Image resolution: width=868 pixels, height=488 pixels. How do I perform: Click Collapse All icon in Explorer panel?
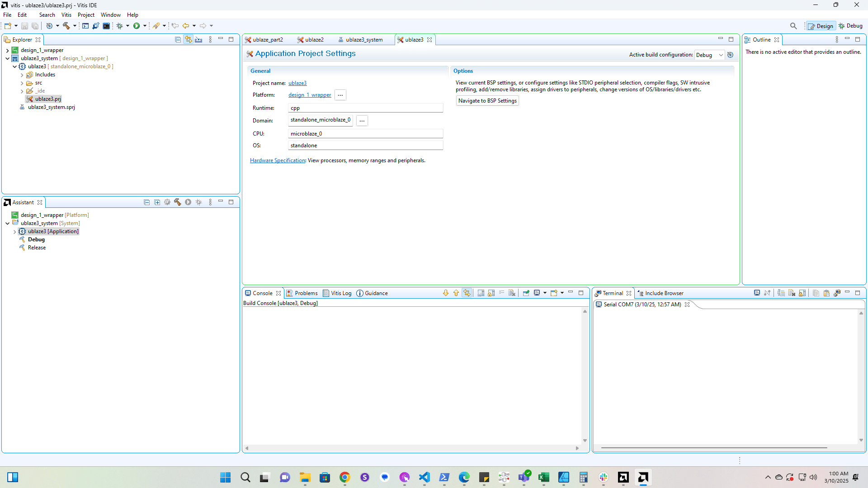(178, 40)
